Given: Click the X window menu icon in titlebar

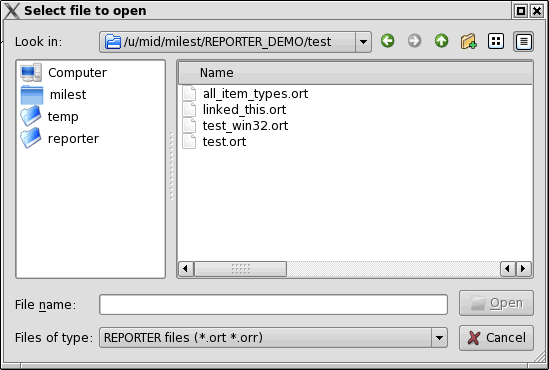Looking at the screenshot, I should [x=12, y=11].
